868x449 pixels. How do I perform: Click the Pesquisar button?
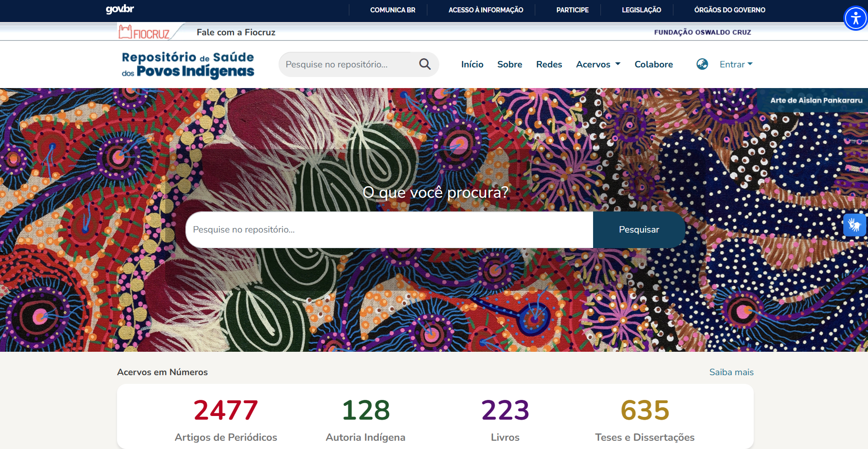tap(639, 230)
